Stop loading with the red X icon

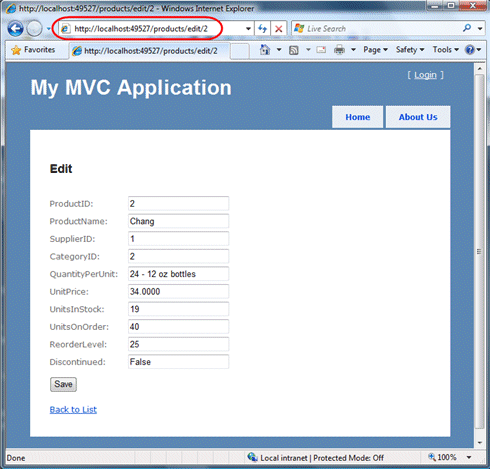tap(279, 29)
